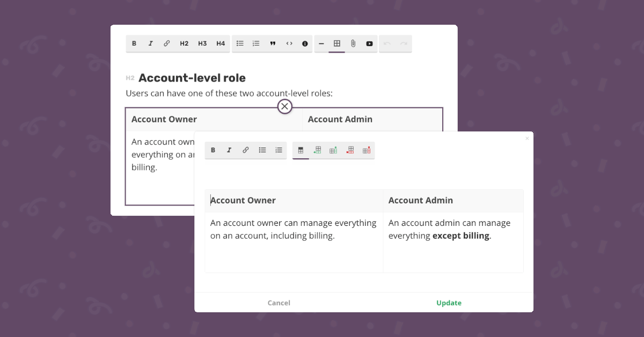Click the red delete row icon

click(x=350, y=150)
